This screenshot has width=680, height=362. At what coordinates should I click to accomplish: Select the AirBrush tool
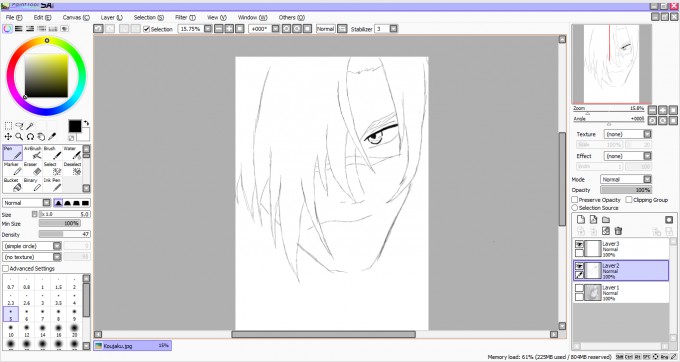[x=33, y=153]
